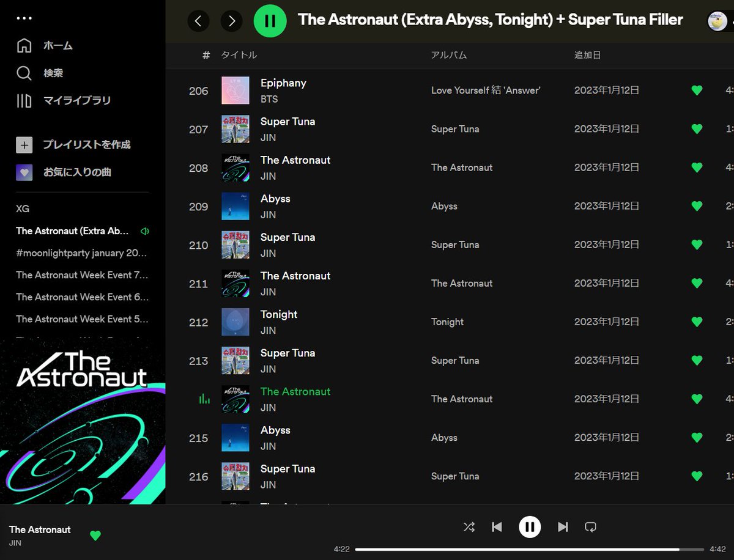Unlike Super Tuna in row 207
Viewport: 734px width, 560px height.
(697, 129)
